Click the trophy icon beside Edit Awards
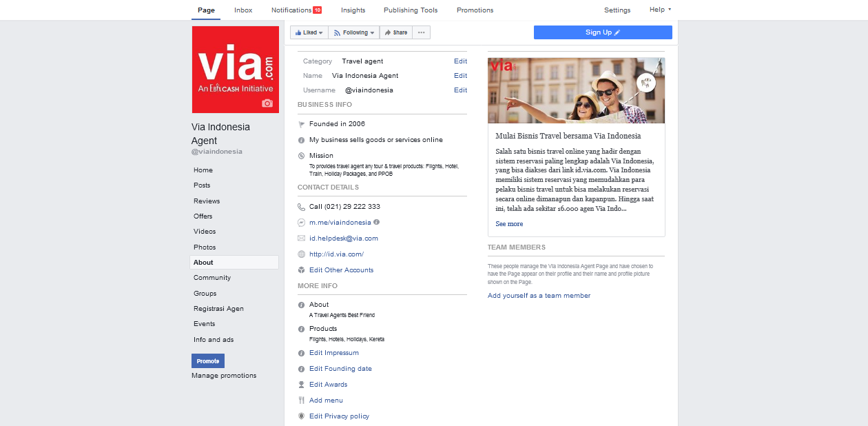This screenshot has width=868, height=426. [x=301, y=385]
